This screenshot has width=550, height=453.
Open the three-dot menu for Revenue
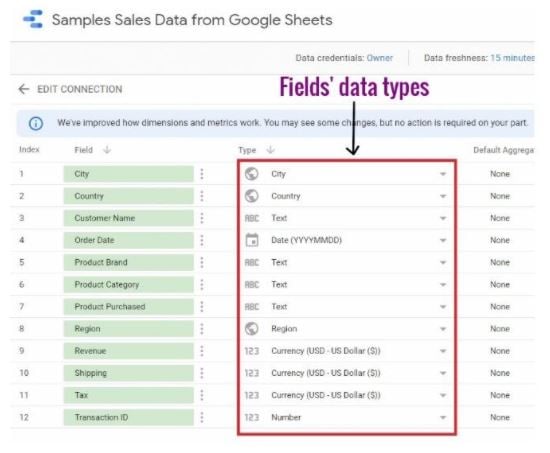[202, 351]
